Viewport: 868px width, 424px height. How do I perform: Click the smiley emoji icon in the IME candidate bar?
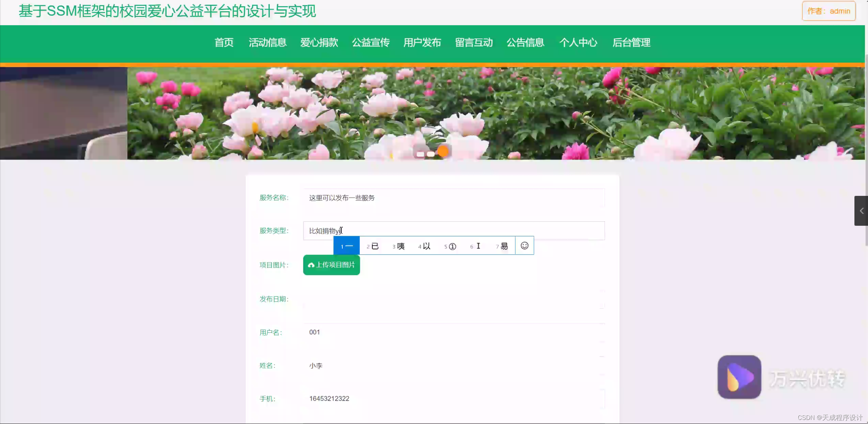(x=524, y=245)
